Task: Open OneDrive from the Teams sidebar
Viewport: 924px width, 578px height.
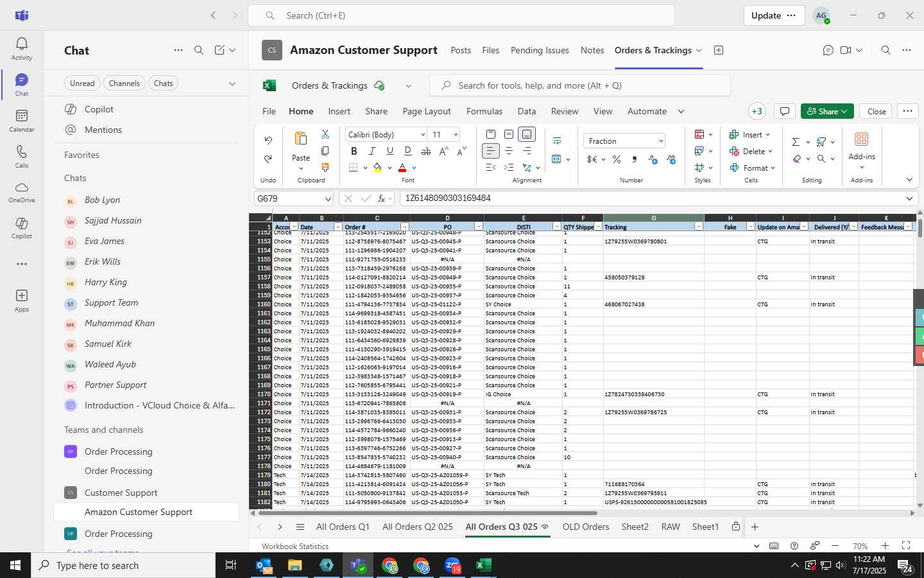Action: pos(21,193)
